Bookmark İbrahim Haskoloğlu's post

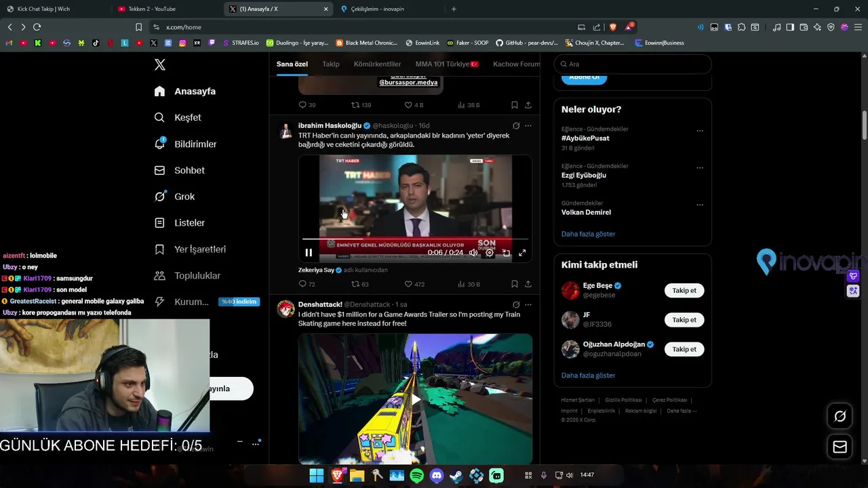coord(514,284)
